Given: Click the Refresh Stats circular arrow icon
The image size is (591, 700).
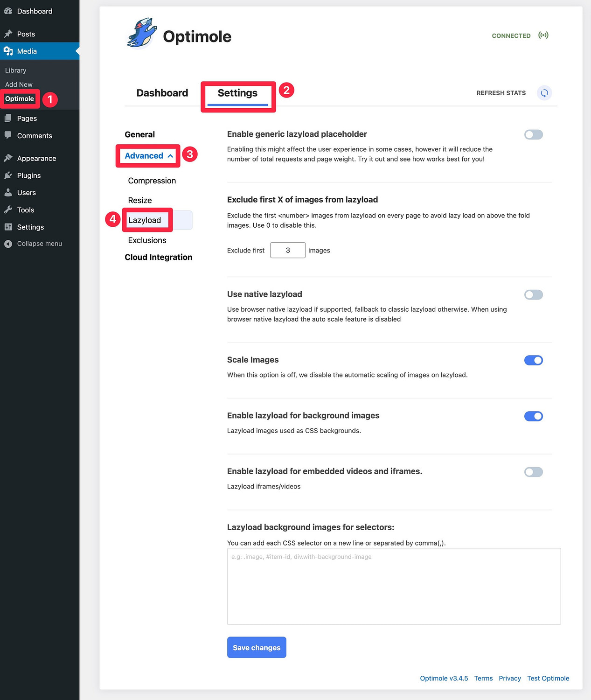Looking at the screenshot, I should pos(544,93).
